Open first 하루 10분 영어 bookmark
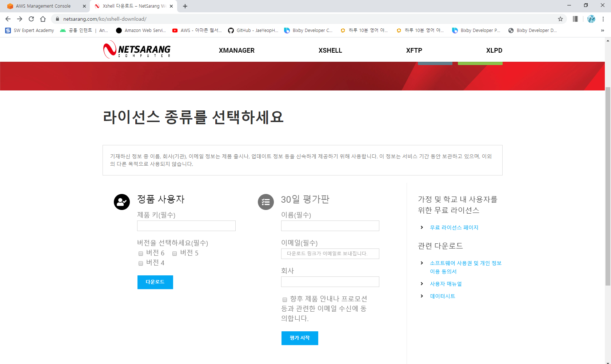611x364 pixels. pos(364,31)
